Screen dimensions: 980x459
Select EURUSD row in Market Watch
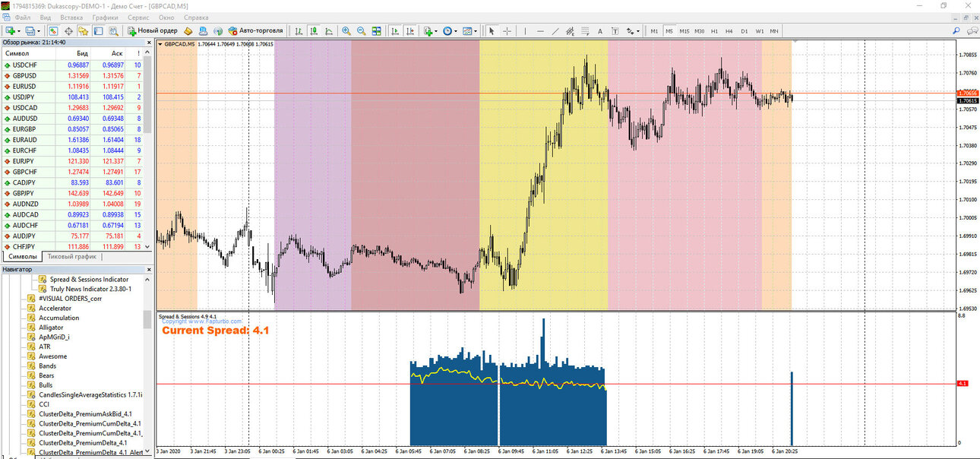[72, 87]
